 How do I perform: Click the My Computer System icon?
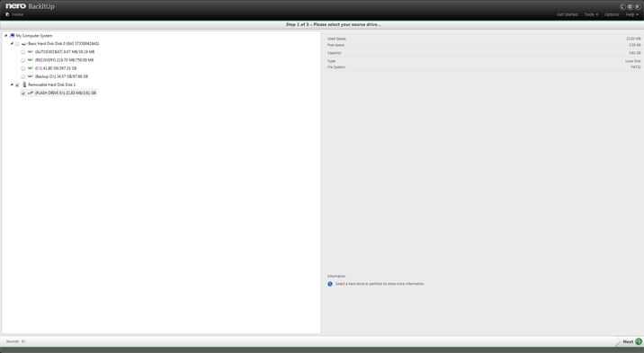(x=13, y=36)
